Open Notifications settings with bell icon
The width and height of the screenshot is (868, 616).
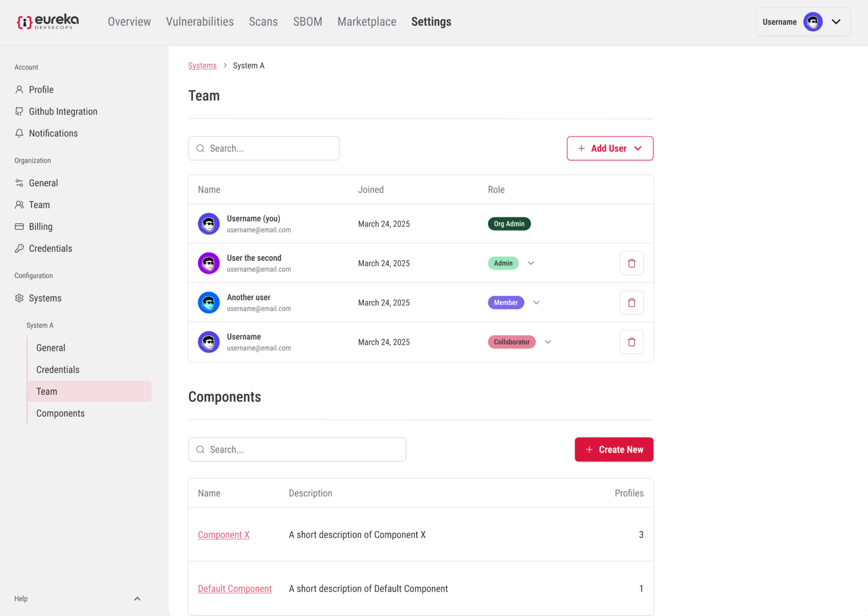(x=53, y=133)
